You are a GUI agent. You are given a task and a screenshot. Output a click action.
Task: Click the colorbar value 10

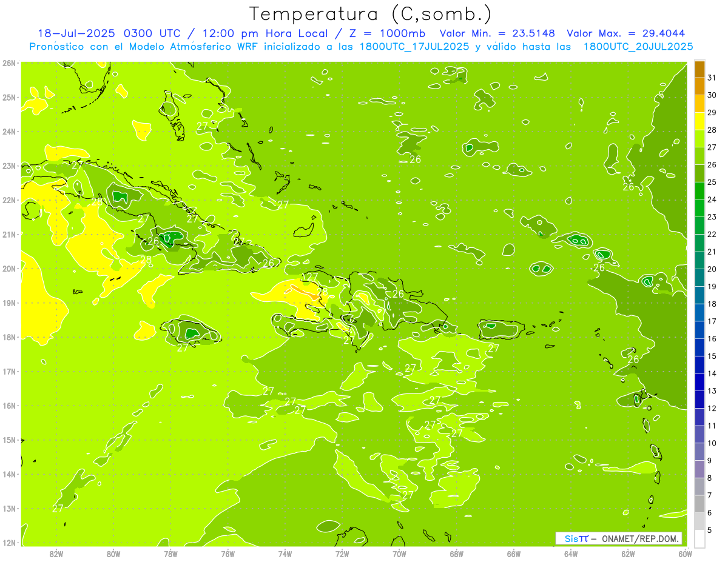[712, 443]
